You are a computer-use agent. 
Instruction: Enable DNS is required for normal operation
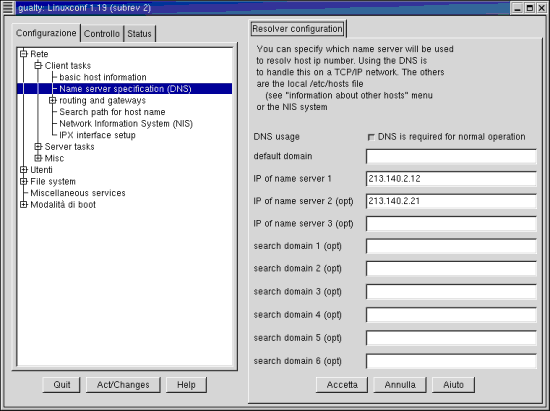click(x=371, y=137)
